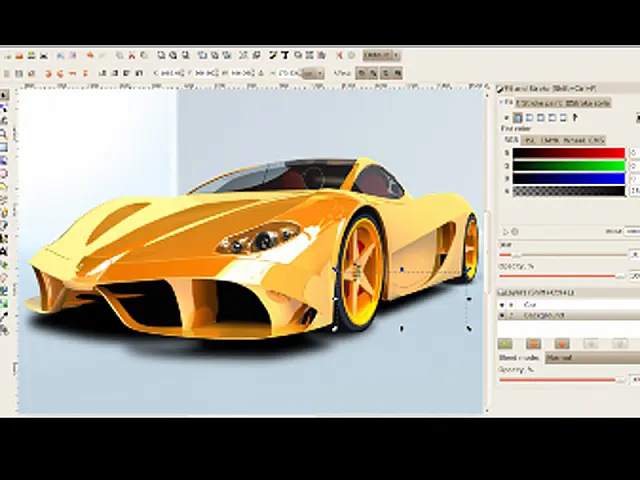640x480 pixels.
Task: Click the vertical canvas scrollbar
Action: coord(487,253)
